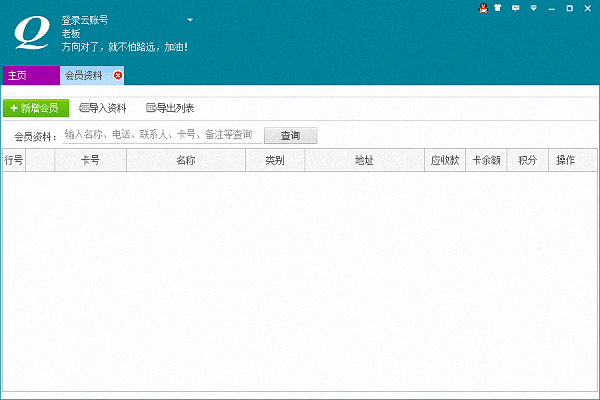The width and height of the screenshot is (600, 400).
Task: Click the feedback message bubble icon
Action: point(516,8)
